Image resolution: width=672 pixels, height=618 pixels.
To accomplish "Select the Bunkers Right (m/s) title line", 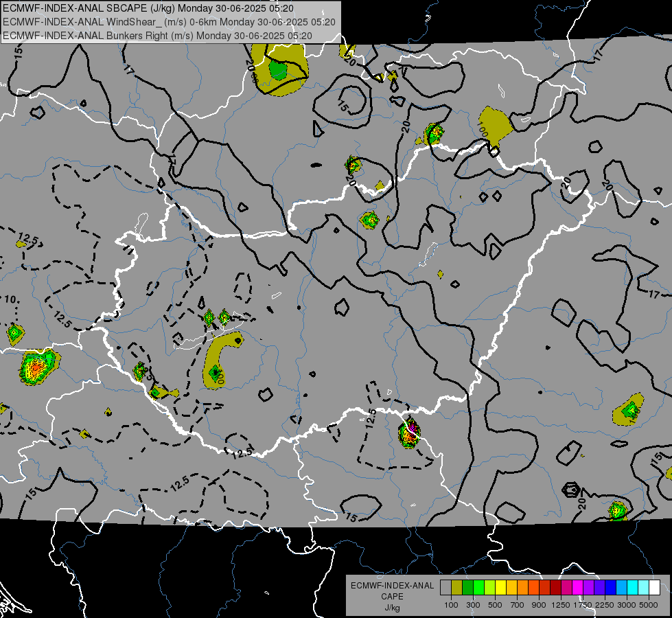I will pos(157,36).
